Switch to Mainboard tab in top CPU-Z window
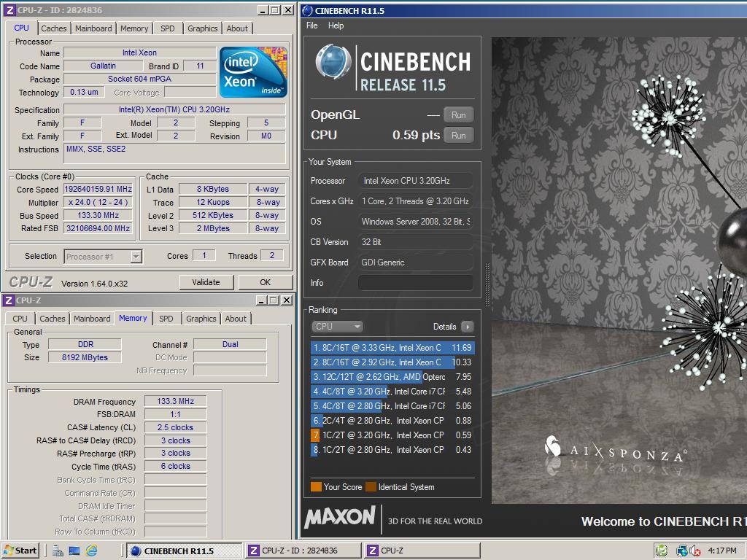The image size is (747, 560). (93, 28)
